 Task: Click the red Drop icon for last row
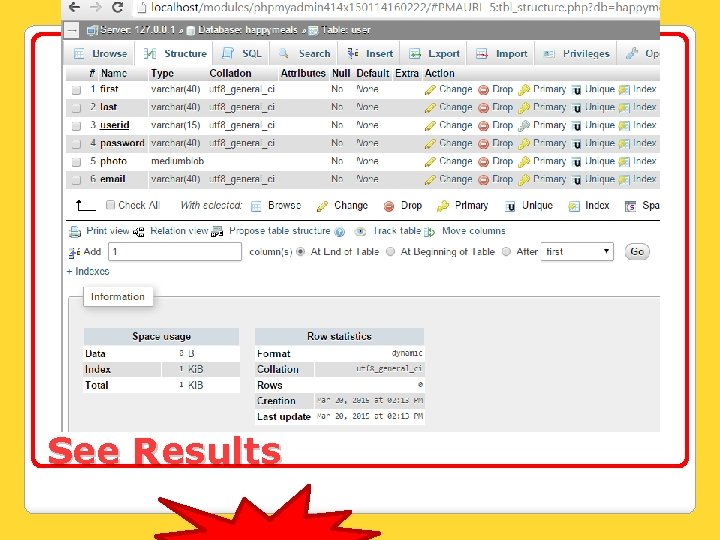[x=483, y=108]
